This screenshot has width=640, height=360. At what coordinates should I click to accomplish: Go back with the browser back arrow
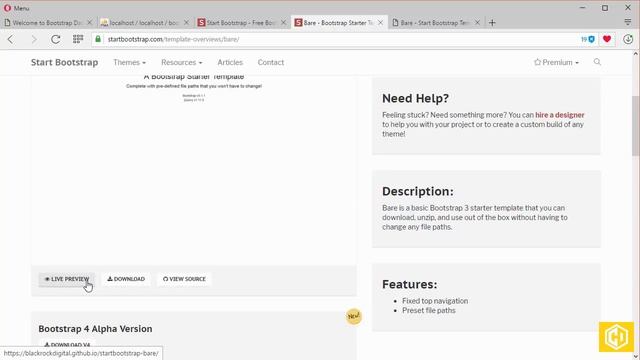(11, 39)
